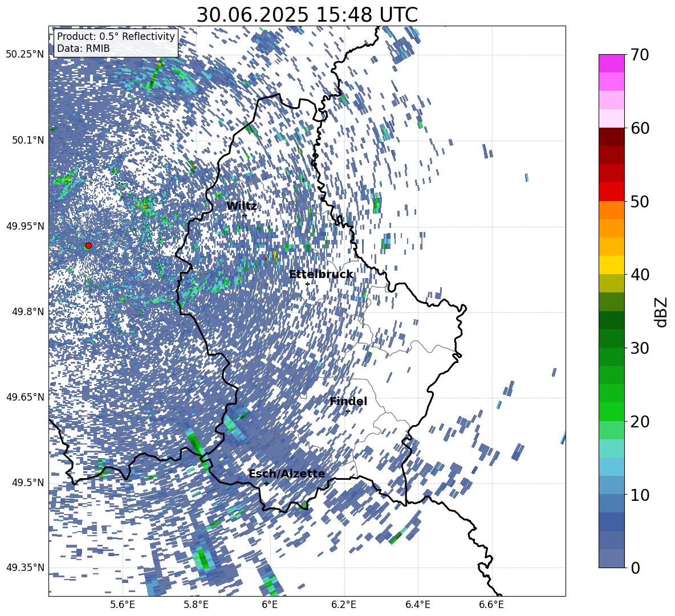The width and height of the screenshot is (675, 616).
Task: Click the 49.35°N latitude label
Action: point(25,568)
